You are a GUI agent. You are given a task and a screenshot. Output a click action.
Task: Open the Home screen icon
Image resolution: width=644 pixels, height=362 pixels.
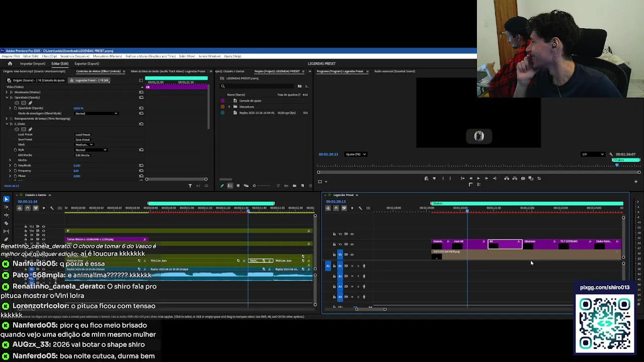click(x=10, y=63)
